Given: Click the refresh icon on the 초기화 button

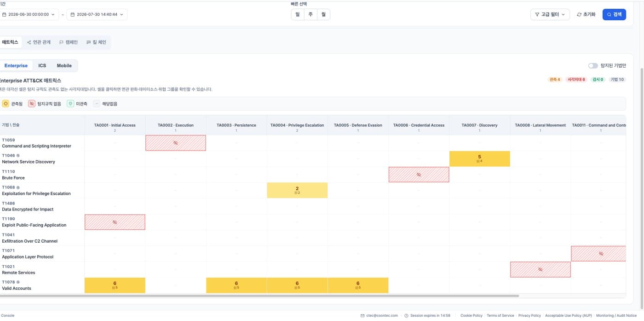Looking at the screenshot, I should click(579, 15).
